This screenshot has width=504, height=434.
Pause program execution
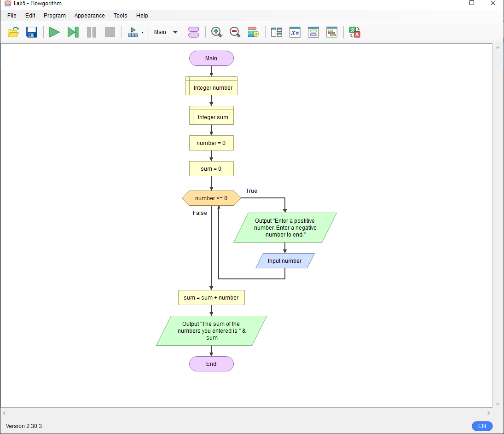91,32
